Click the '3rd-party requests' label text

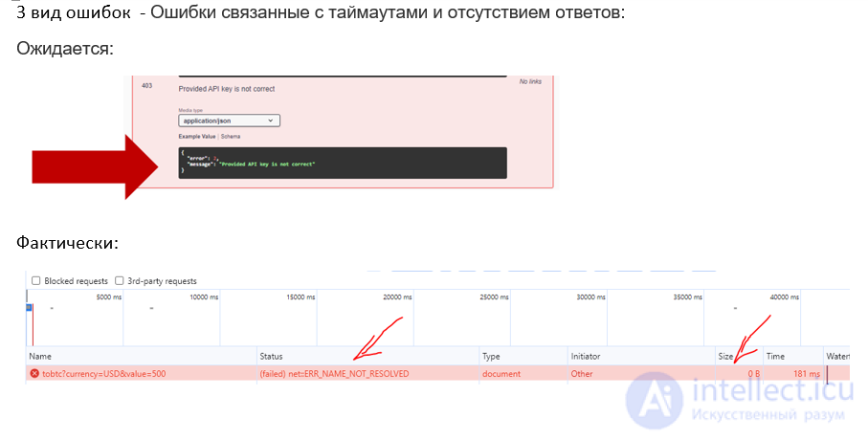click(162, 281)
